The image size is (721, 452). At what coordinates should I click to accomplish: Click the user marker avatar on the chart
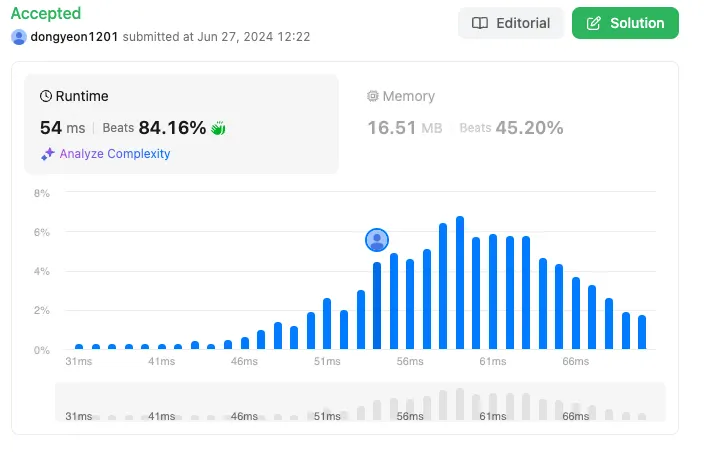point(377,240)
